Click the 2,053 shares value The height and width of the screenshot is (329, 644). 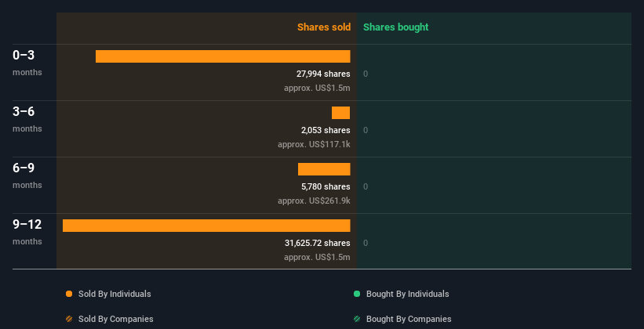pyautogui.click(x=326, y=131)
